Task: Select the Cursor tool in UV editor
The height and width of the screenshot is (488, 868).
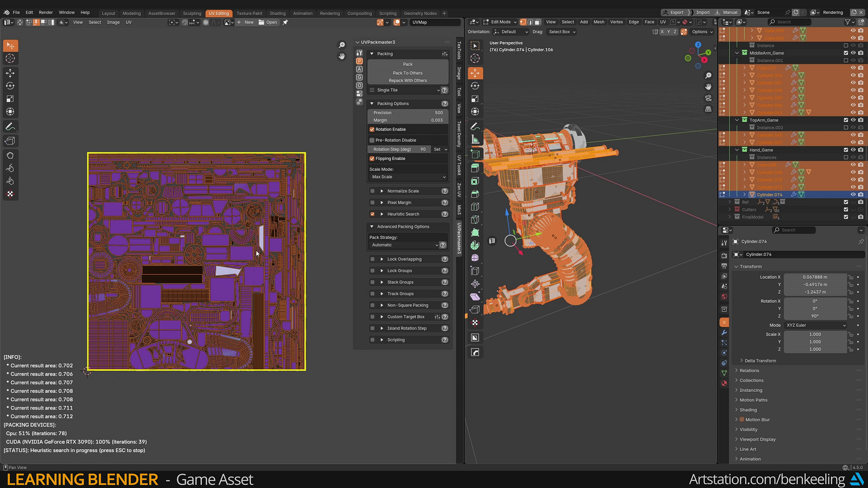Action: 10,58
